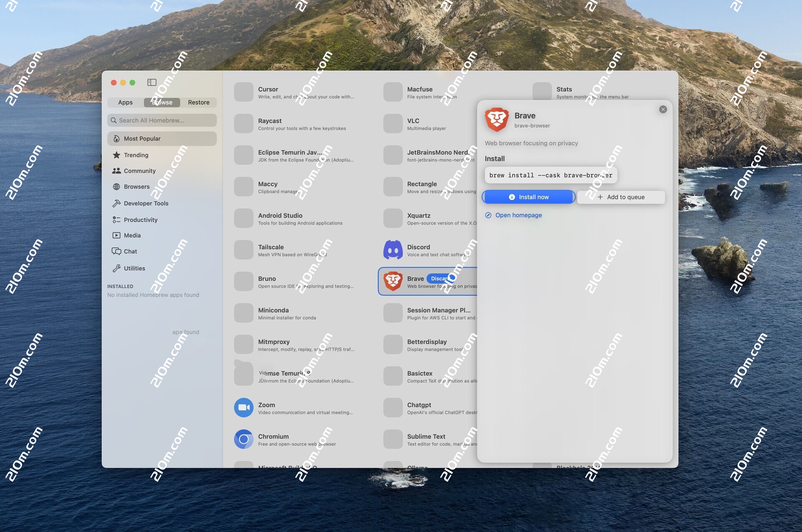The width and height of the screenshot is (802, 532).
Task: Select the Browse tab
Action: click(x=162, y=102)
